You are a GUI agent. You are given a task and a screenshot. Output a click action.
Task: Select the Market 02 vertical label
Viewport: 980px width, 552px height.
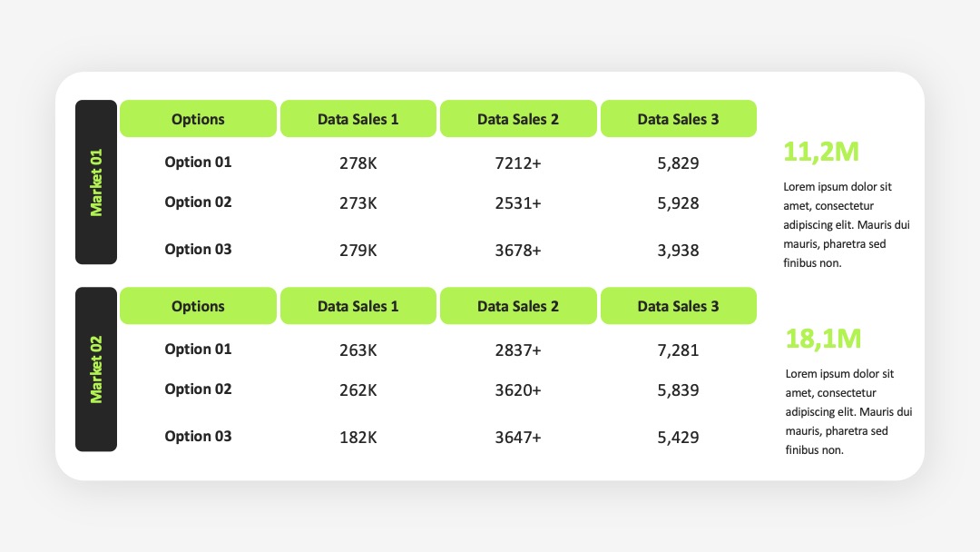point(96,369)
